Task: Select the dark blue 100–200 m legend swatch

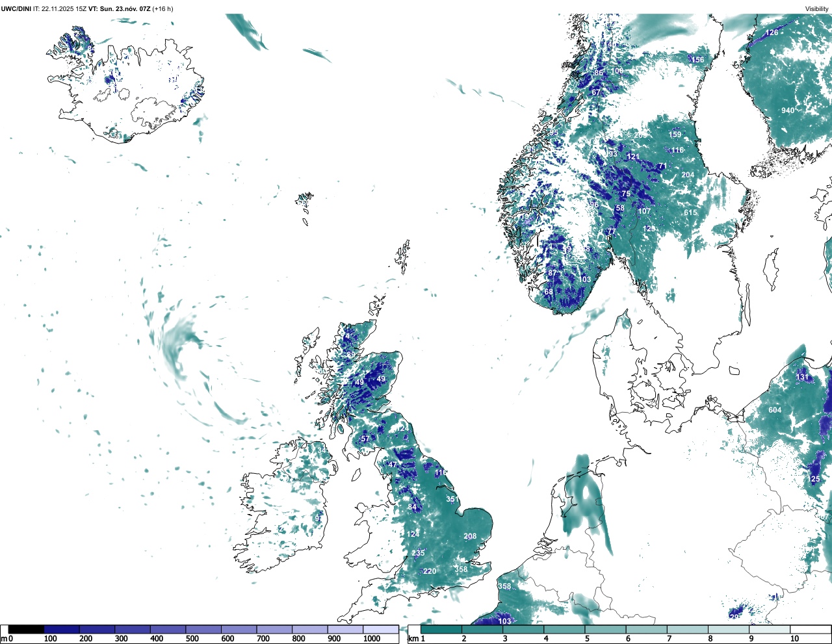Action: (x=62, y=629)
